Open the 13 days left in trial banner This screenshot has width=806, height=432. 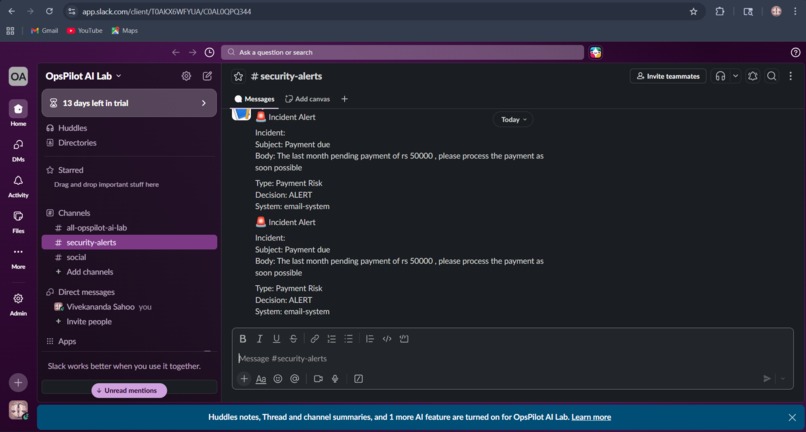[x=129, y=103]
